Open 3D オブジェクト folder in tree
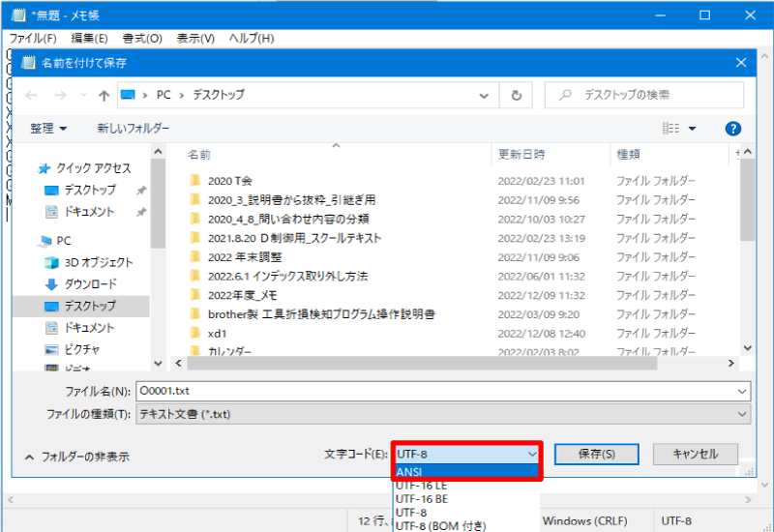The width and height of the screenshot is (774, 532). pyautogui.click(x=89, y=262)
